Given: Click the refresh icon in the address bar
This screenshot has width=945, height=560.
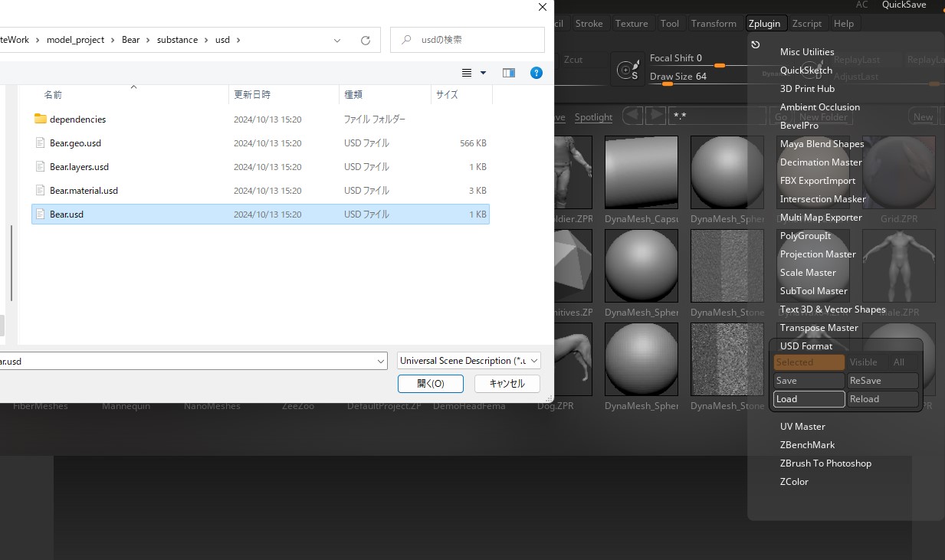Looking at the screenshot, I should tap(365, 40).
